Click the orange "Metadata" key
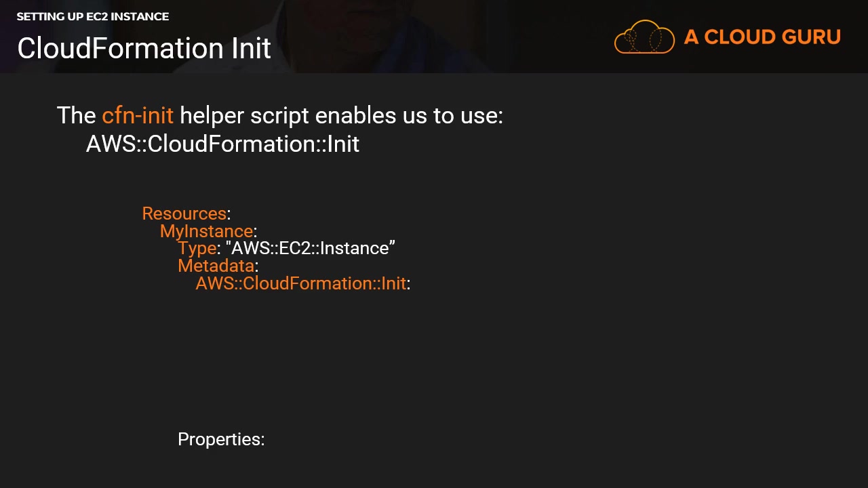The height and width of the screenshot is (488, 868). pyautogui.click(x=216, y=266)
